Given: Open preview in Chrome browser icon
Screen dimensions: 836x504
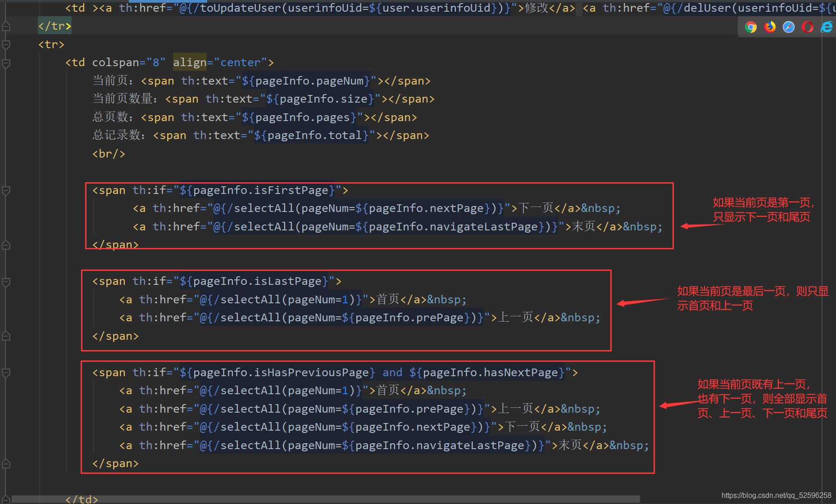Looking at the screenshot, I should point(751,27).
